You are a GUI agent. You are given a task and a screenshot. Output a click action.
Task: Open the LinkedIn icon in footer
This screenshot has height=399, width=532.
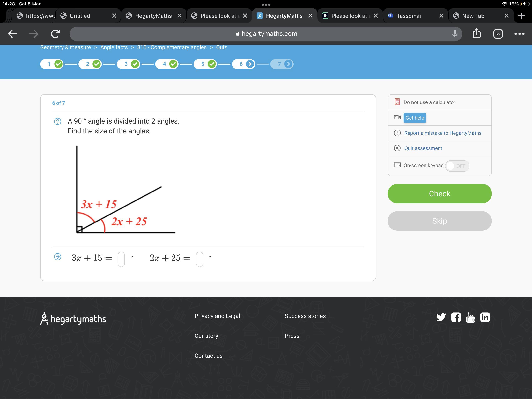coord(485,317)
